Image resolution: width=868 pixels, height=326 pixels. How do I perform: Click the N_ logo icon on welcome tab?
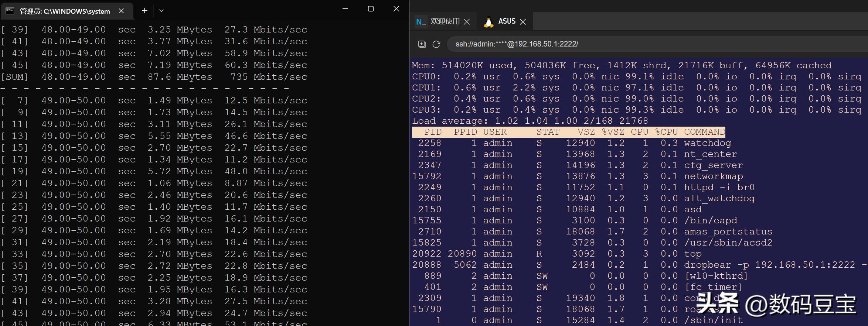click(x=421, y=22)
